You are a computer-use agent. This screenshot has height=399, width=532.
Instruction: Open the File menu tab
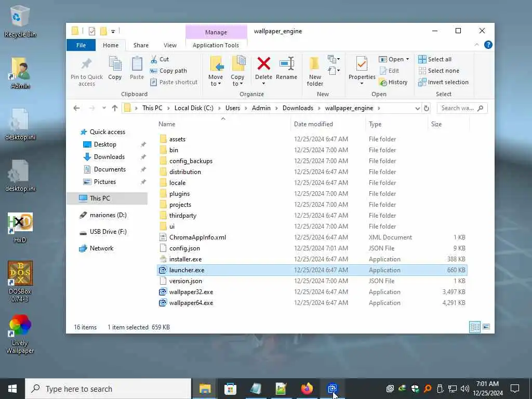tap(81, 45)
